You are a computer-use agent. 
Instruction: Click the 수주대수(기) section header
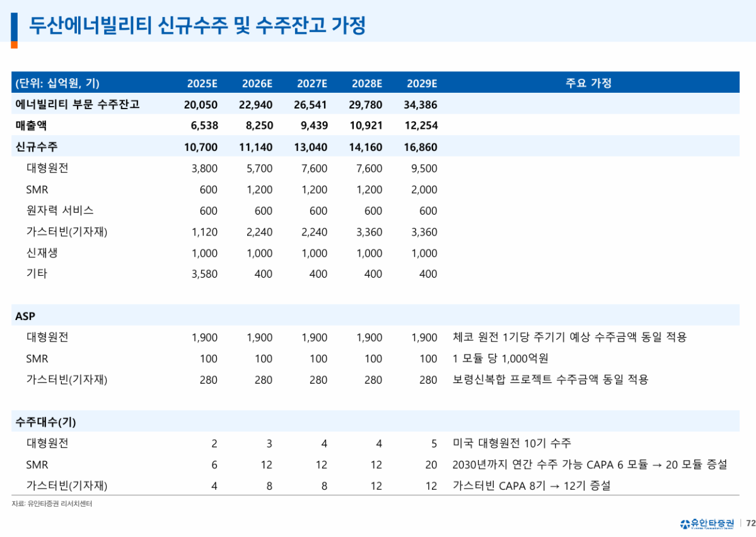(x=45, y=422)
